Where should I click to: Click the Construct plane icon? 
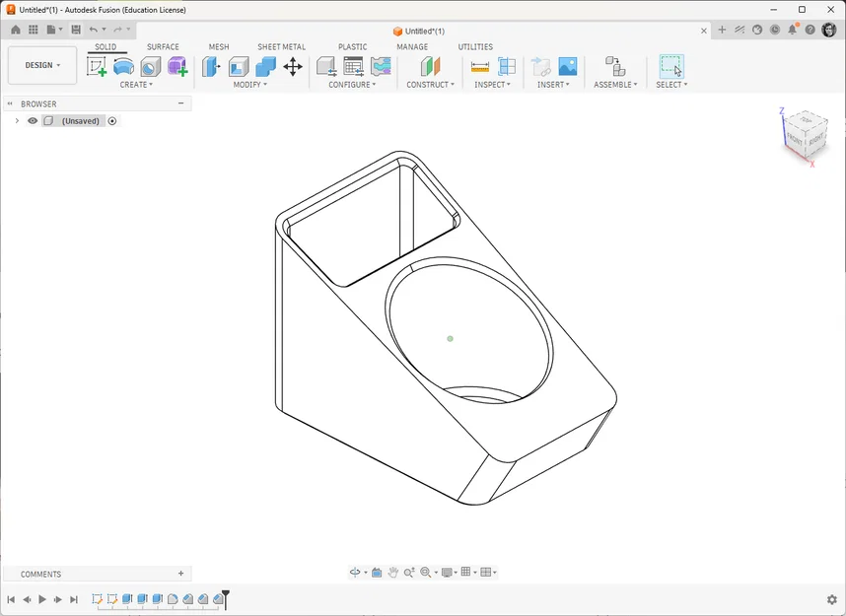point(431,67)
